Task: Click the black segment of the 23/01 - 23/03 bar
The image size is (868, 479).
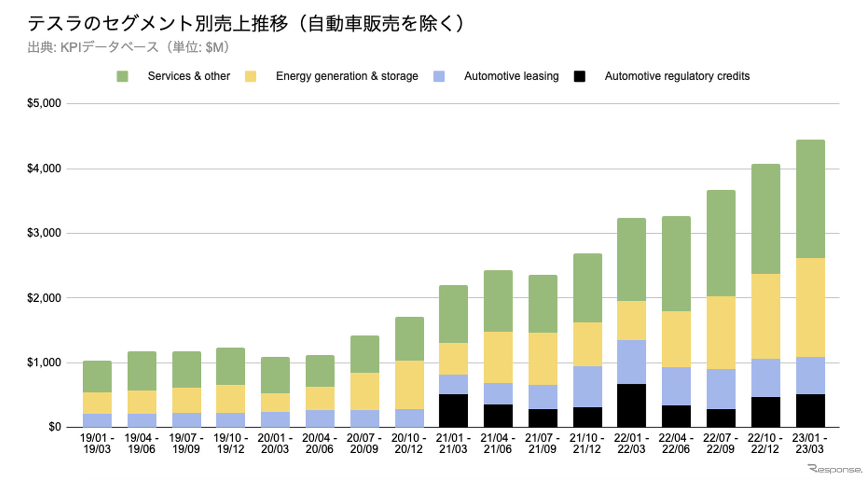Action: point(810,410)
